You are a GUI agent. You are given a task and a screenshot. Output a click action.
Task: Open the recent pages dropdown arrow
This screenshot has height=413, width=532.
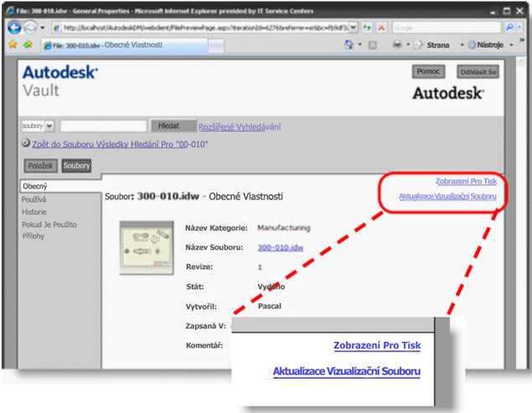click(x=43, y=28)
